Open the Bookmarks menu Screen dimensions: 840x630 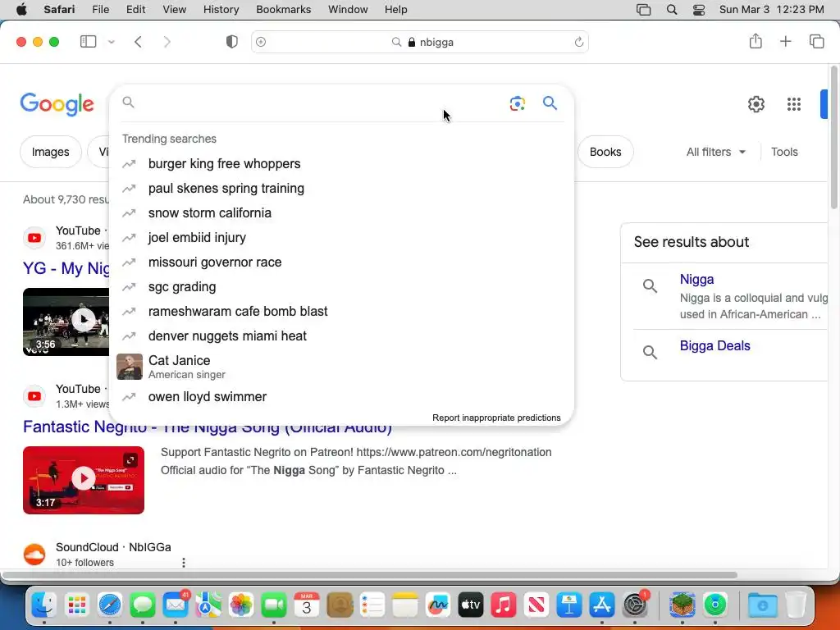[283, 10]
